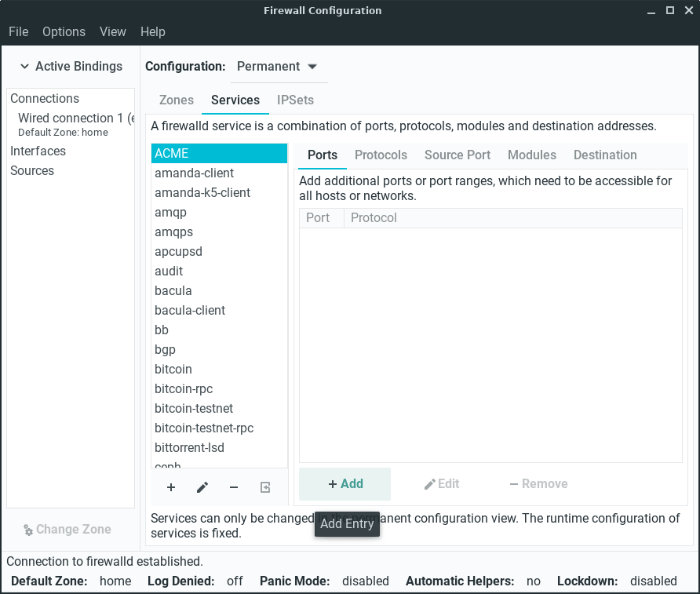
Task: Close the Firewall Configuration window
Action: (687, 11)
